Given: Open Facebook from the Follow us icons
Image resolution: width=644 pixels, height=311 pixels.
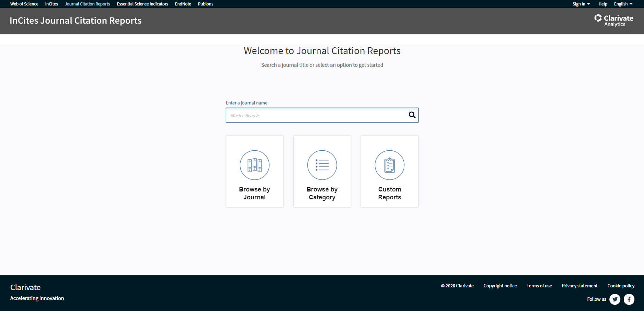Looking at the screenshot, I should pos(629,299).
